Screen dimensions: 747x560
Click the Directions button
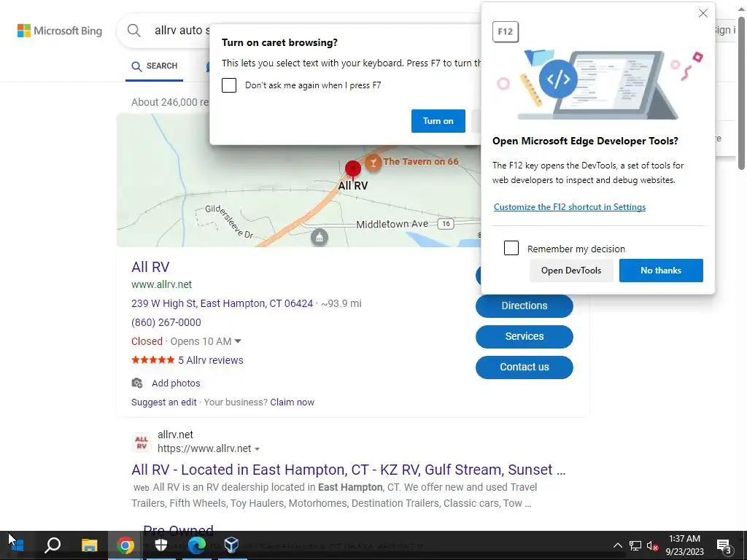(524, 306)
